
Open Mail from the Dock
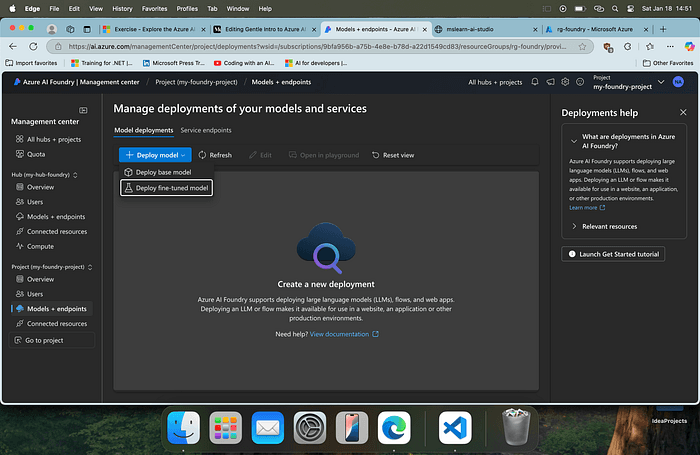click(267, 428)
